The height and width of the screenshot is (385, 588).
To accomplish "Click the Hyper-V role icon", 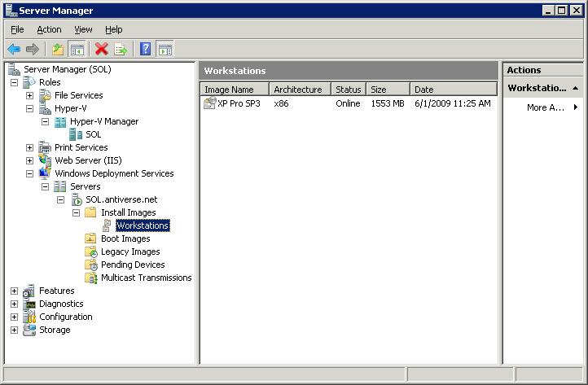I will click(45, 108).
